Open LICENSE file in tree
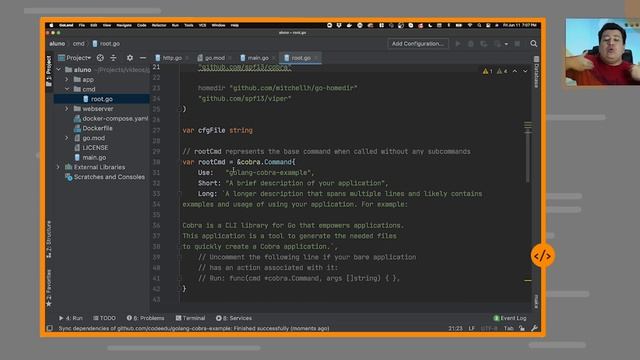The width and height of the screenshot is (640, 360). (91, 148)
